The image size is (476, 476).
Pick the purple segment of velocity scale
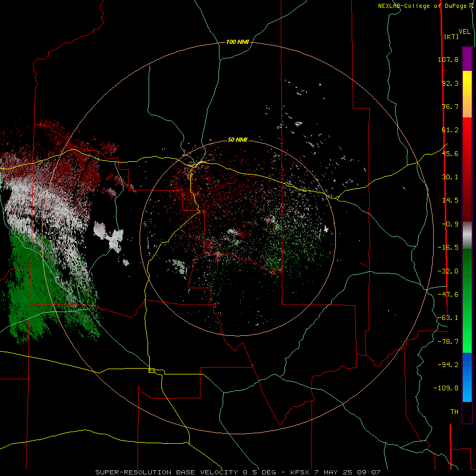tap(467, 59)
